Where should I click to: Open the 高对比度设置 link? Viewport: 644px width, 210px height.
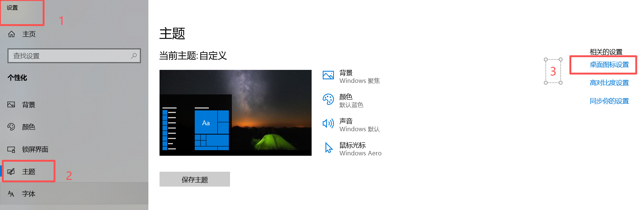pyautogui.click(x=609, y=83)
